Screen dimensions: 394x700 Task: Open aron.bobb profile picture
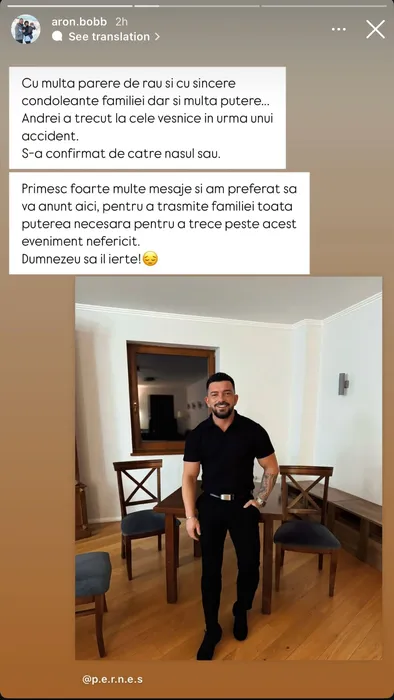(x=25, y=29)
